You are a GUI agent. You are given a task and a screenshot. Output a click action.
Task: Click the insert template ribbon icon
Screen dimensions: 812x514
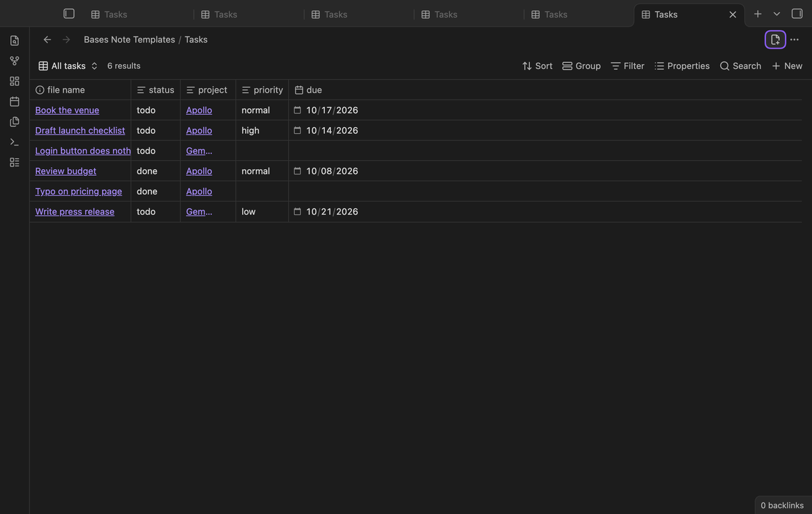click(x=14, y=122)
